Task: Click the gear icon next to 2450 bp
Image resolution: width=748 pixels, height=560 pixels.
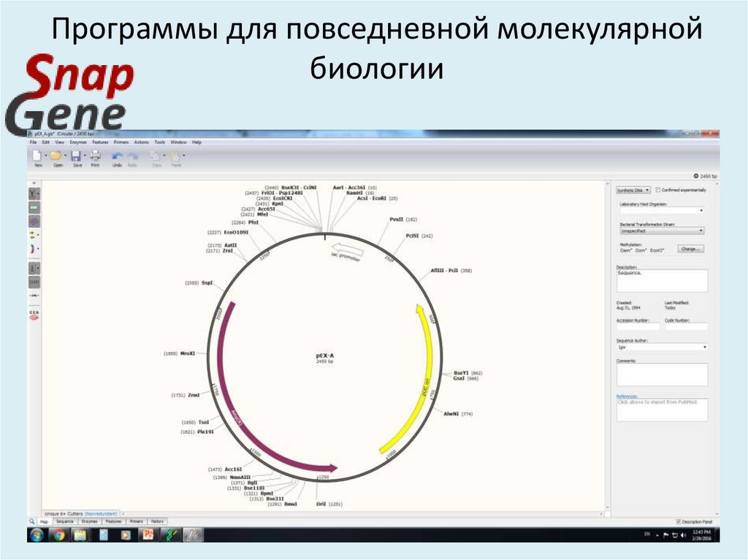Action: 697,176
